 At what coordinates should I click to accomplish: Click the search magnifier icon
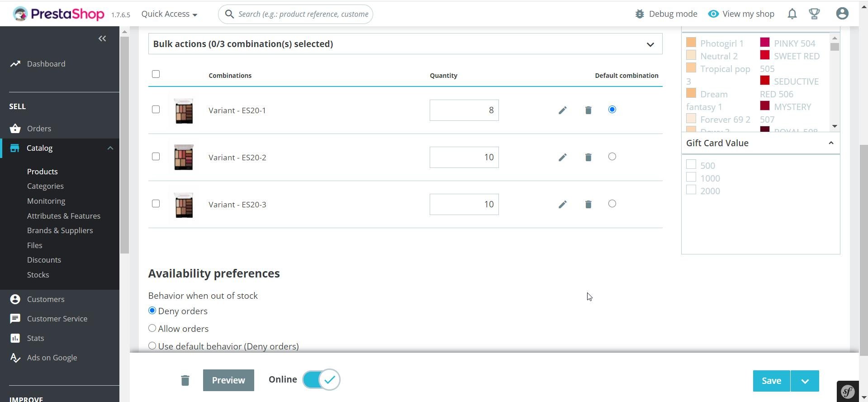(229, 14)
